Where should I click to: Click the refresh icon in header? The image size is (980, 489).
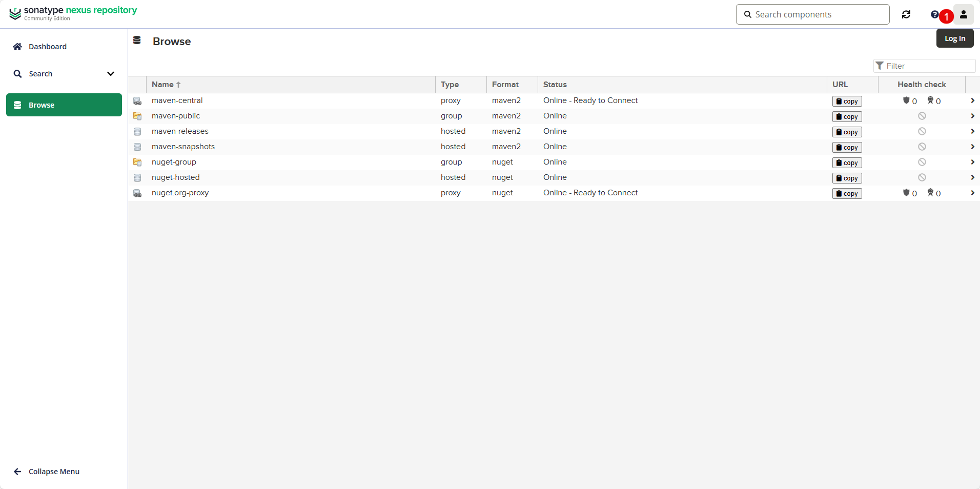coord(906,14)
